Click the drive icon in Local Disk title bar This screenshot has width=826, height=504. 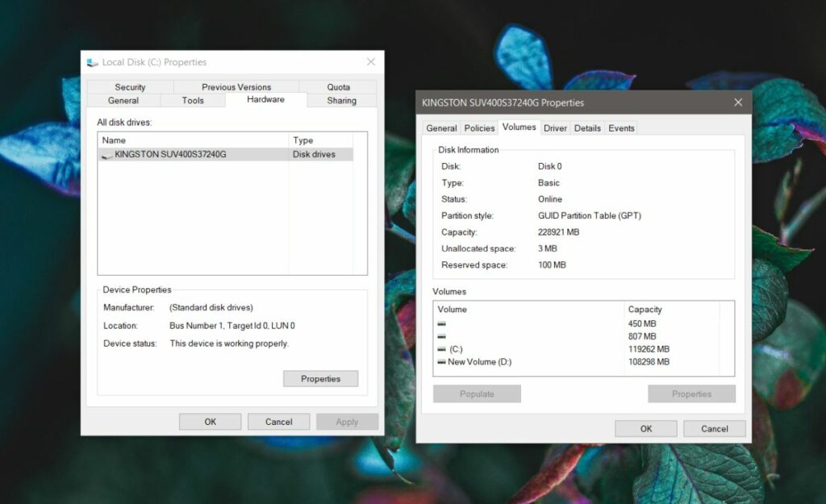click(x=92, y=61)
